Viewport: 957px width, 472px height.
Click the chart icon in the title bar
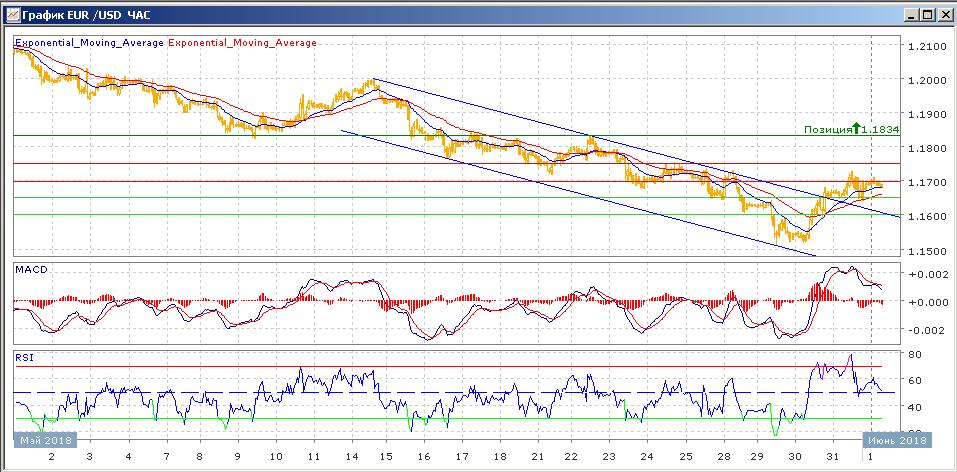(11, 15)
